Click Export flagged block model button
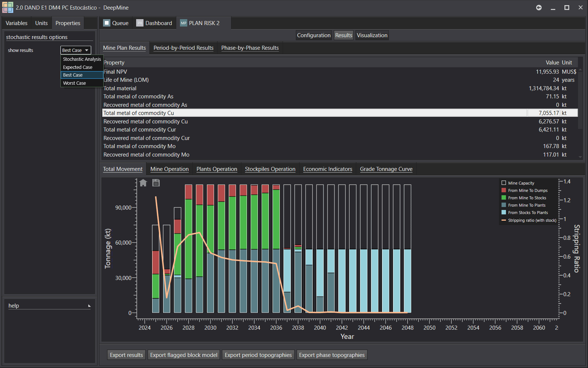The height and width of the screenshot is (368, 588). pos(184,355)
